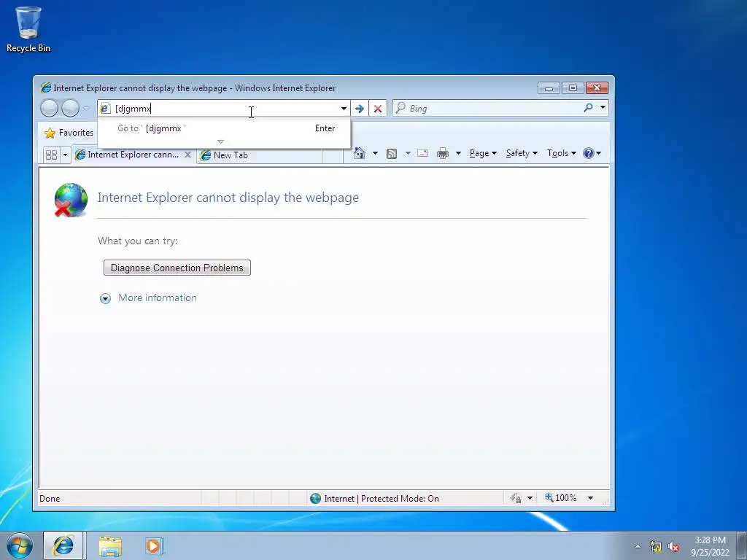The image size is (747, 560).
Task: Click the 'Done' status bar text
Action: coord(50,499)
